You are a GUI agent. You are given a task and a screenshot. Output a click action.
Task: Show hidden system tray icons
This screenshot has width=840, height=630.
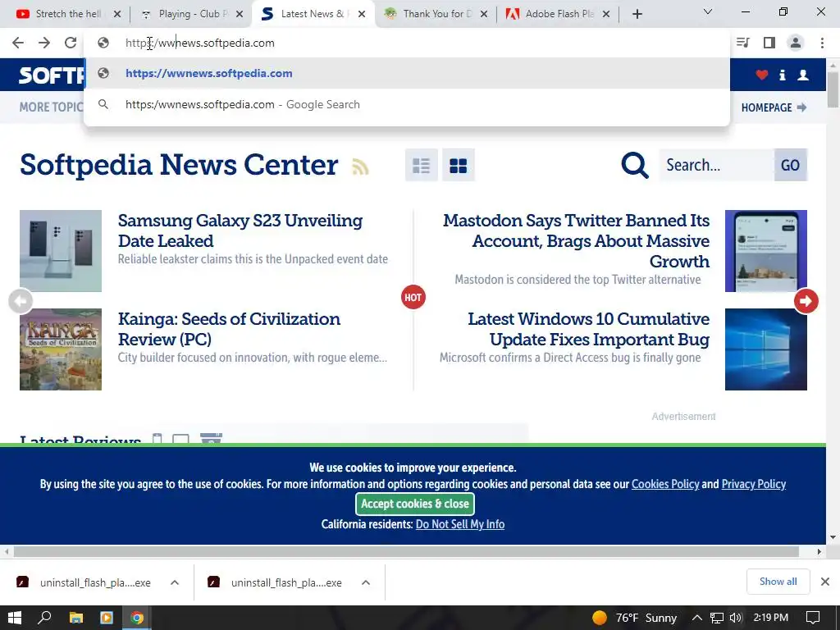(697, 618)
